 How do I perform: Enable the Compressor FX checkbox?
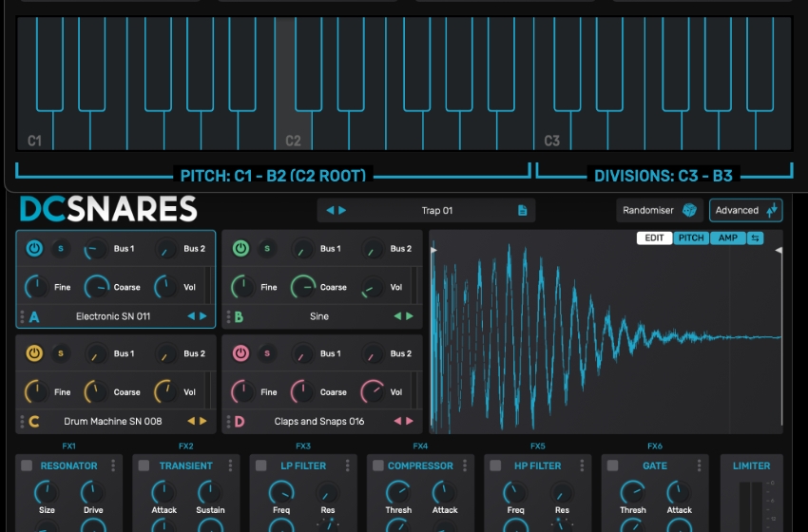[x=378, y=465]
